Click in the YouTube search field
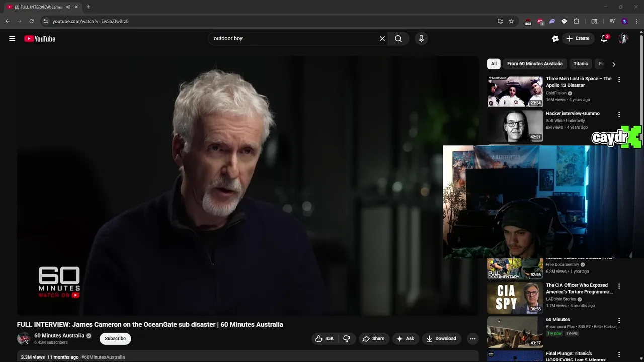 [294, 39]
